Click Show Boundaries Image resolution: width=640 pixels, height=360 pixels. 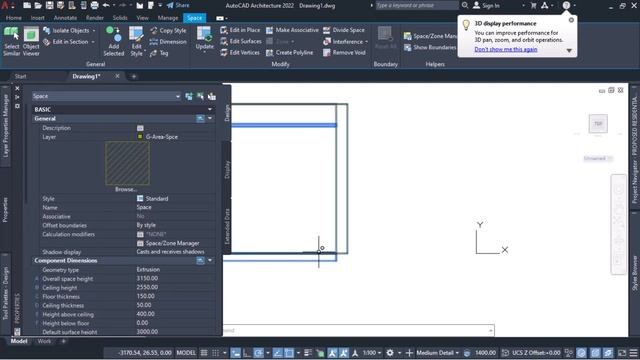click(430, 47)
